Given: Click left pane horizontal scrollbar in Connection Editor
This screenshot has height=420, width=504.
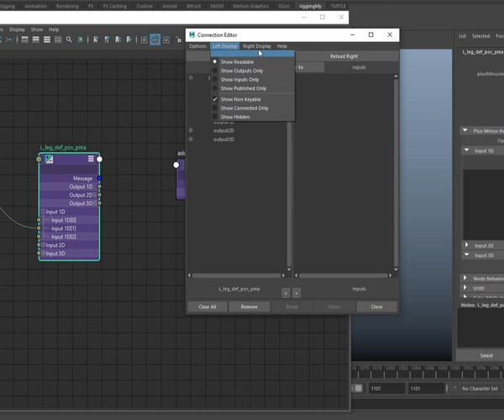Looking at the screenshot, I should click(236, 276).
